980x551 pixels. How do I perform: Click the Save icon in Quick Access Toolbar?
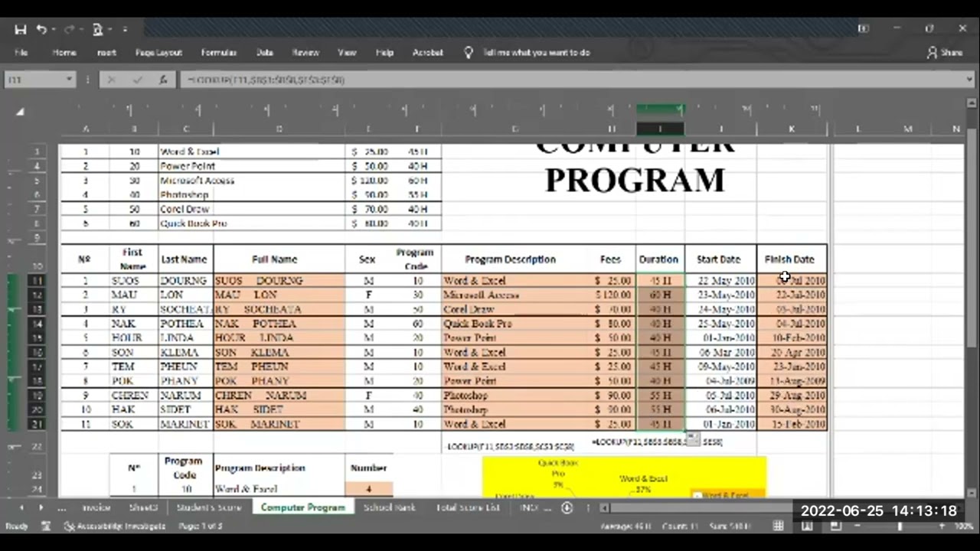click(21, 29)
